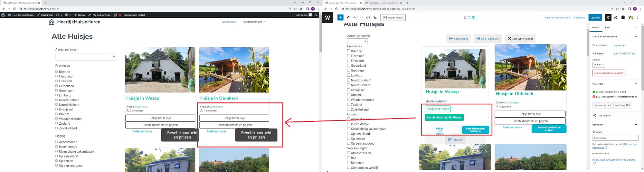The height and width of the screenshot is (172, 644).
Task: Collapse the Status & zichtbaarheid panel
Action: click(636, 36)
